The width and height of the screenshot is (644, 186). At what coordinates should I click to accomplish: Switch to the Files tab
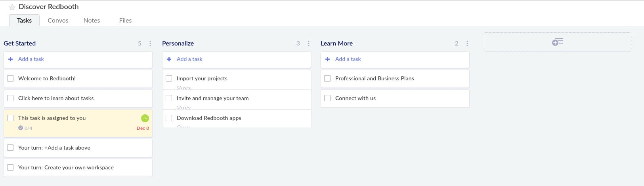pyautogui.click(x=125, y=20)
